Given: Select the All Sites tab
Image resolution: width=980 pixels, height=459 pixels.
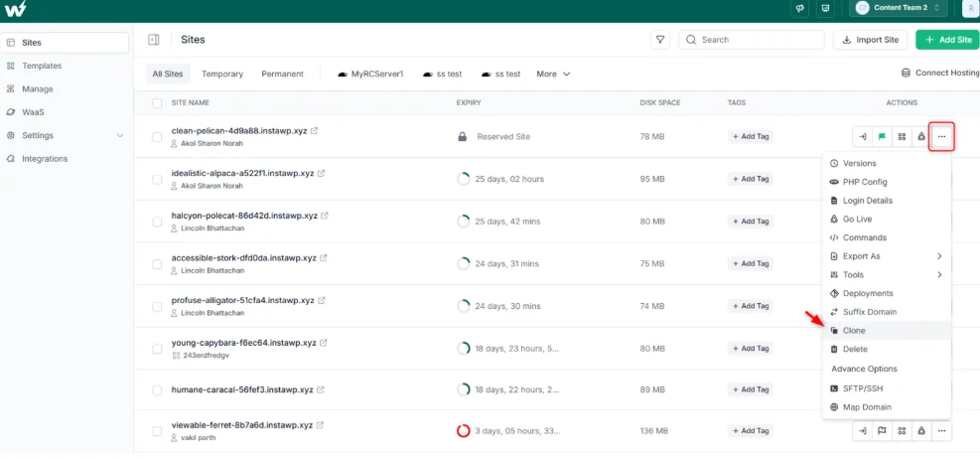Looking at the screenshot, I should (x=168, y=74).
